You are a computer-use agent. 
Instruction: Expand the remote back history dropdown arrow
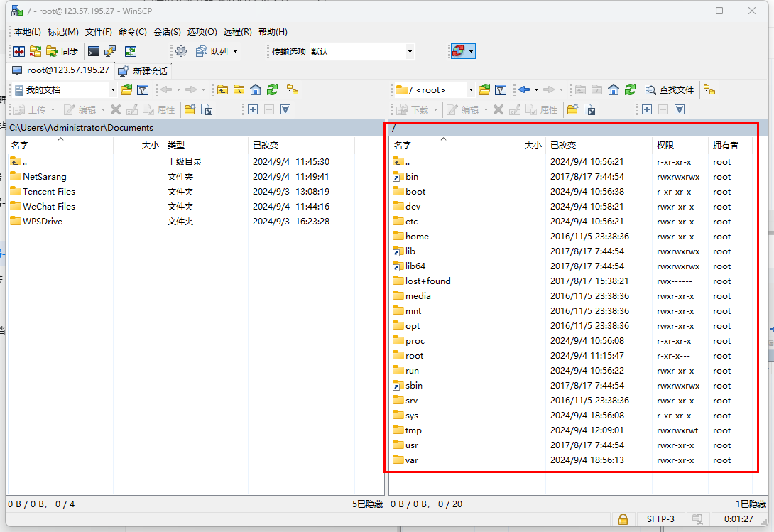pos(537,90)
